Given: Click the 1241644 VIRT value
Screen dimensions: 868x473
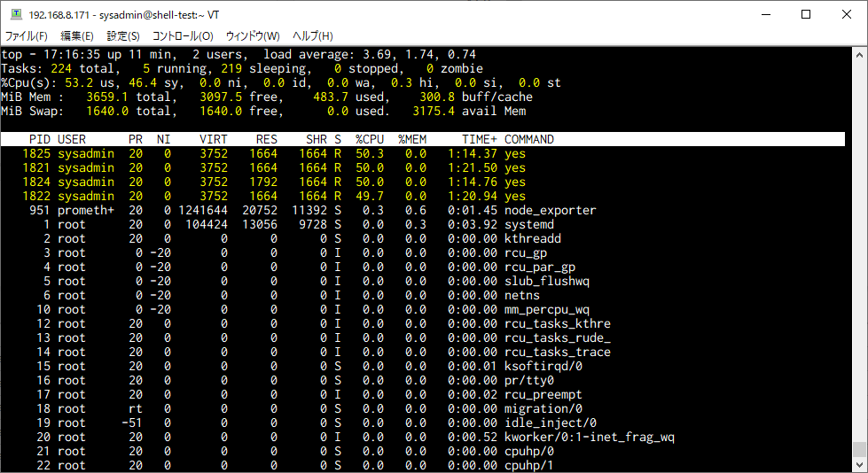Looking at the screenshot, I should (203, 210).
